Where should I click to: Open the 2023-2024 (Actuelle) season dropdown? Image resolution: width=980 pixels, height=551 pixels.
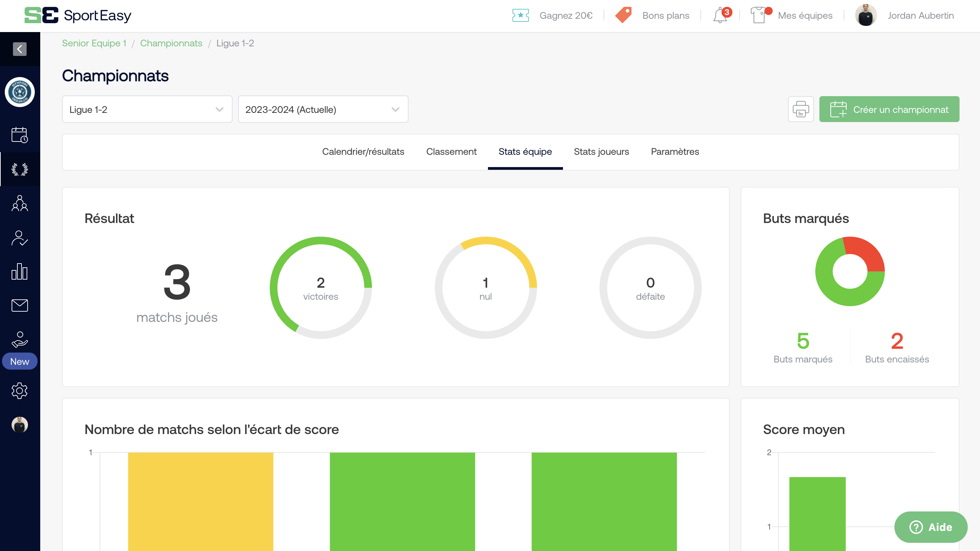click(x=323, y=109)
